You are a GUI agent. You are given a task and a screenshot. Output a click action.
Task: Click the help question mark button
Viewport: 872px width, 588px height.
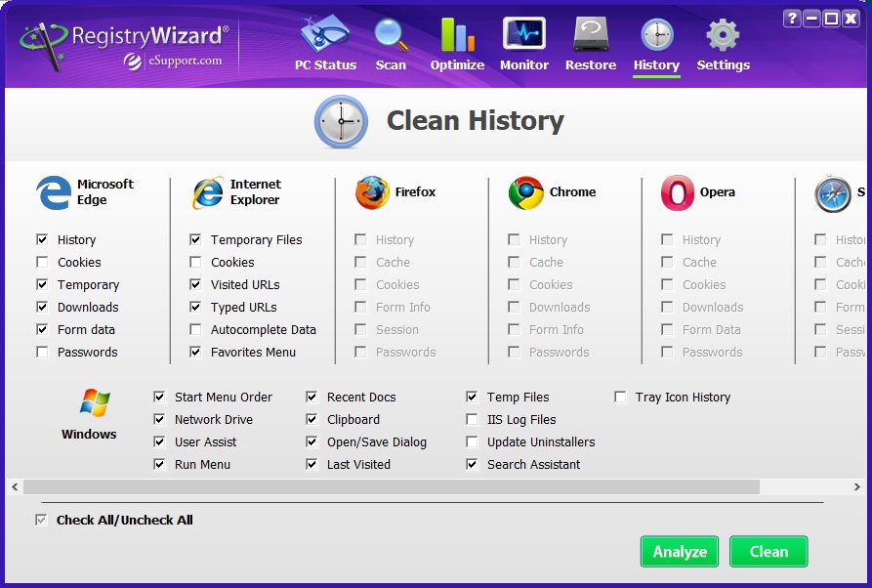click(792, 19)
